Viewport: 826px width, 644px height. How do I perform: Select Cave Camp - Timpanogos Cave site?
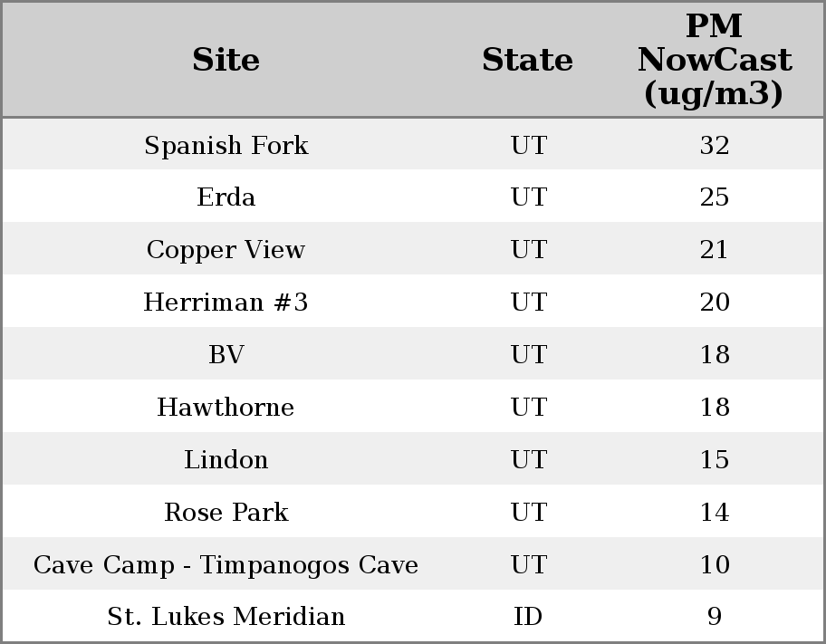pos(226,565)
